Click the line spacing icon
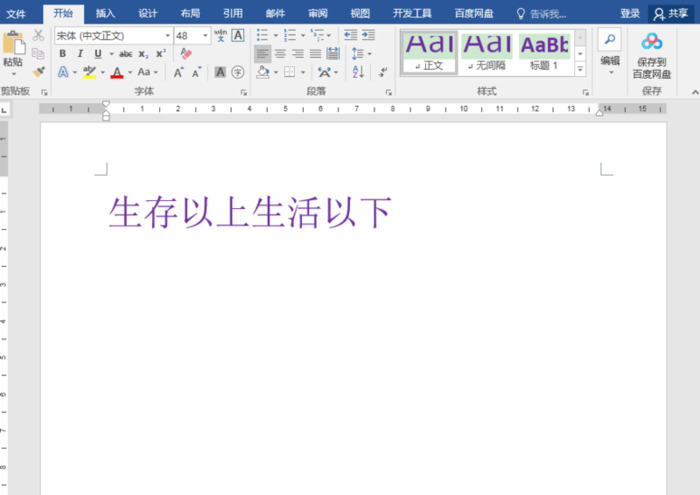 [x=358, y=54]
